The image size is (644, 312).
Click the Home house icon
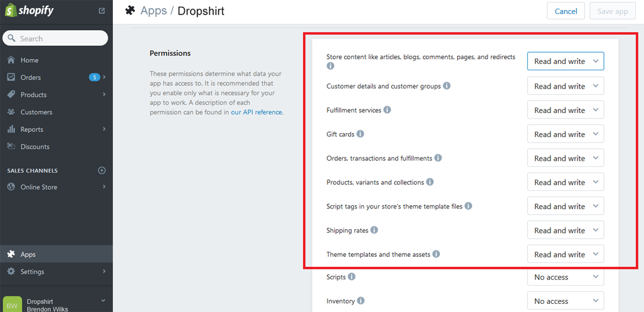tap(11, 60)
